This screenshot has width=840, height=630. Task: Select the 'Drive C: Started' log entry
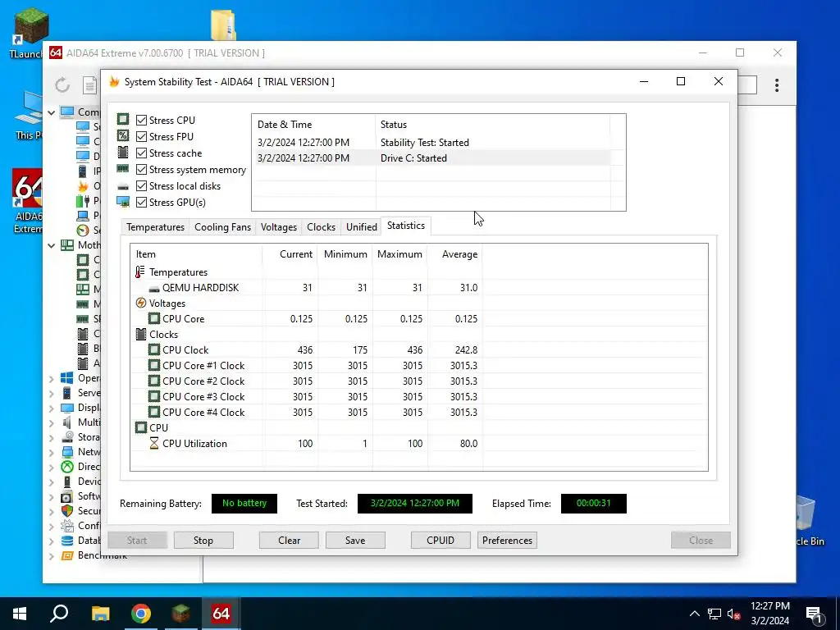pyautogui.click(x=433, y=158)
